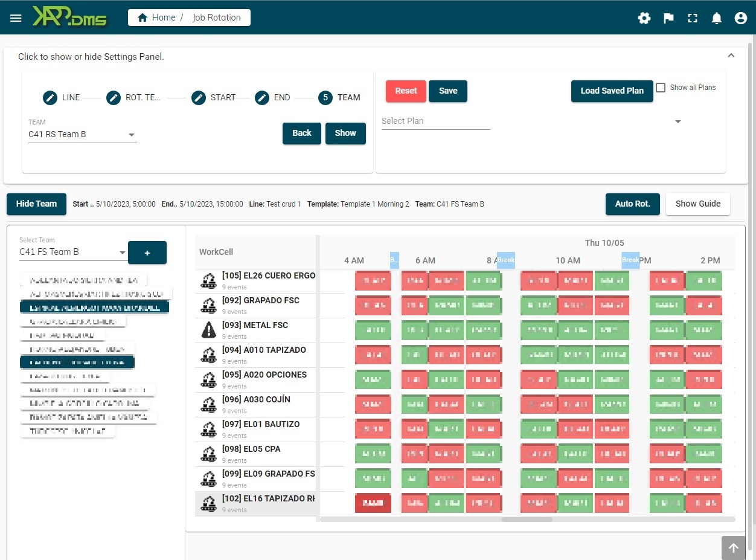Select row [098] EL05 CPA
The height and width of the screenshot is (560, 756).
pyautogui.click(x=256, y=454)
